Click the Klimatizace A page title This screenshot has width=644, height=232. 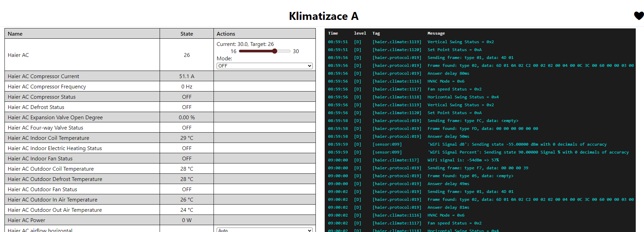(x=324, y=16)
